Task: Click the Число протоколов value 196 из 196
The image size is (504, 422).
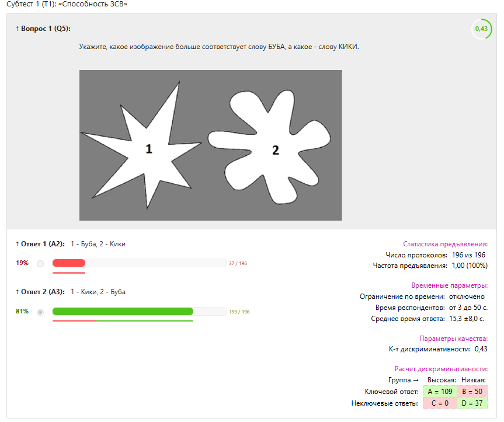Action: 468,255
